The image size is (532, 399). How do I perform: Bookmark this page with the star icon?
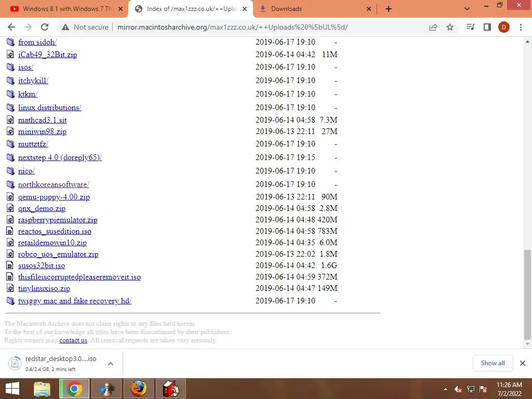450,27
